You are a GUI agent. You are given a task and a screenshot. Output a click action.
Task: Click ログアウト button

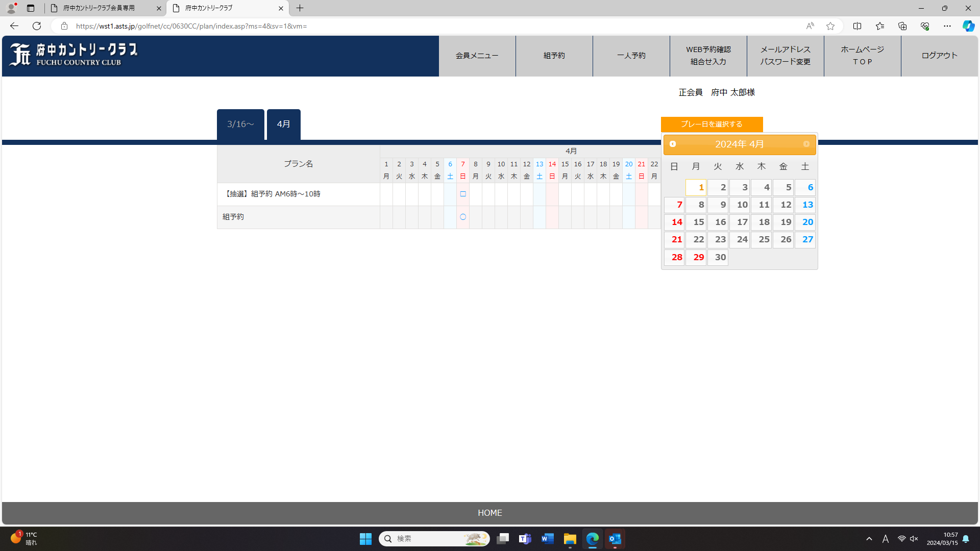[x=939, y=56]
